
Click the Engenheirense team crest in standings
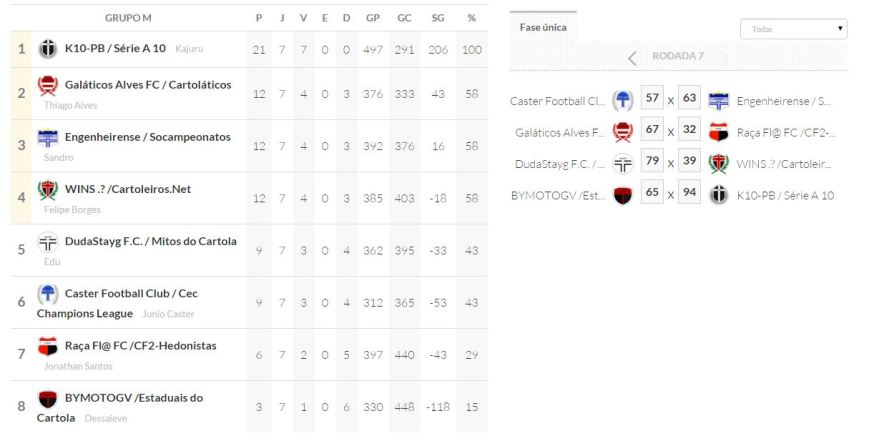(48, 137)
